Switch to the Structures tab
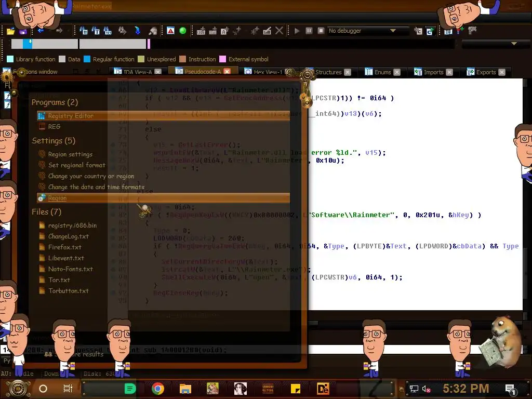Image resolution: width=532 pixels, height=399 pixels. (x=328, y=72)
